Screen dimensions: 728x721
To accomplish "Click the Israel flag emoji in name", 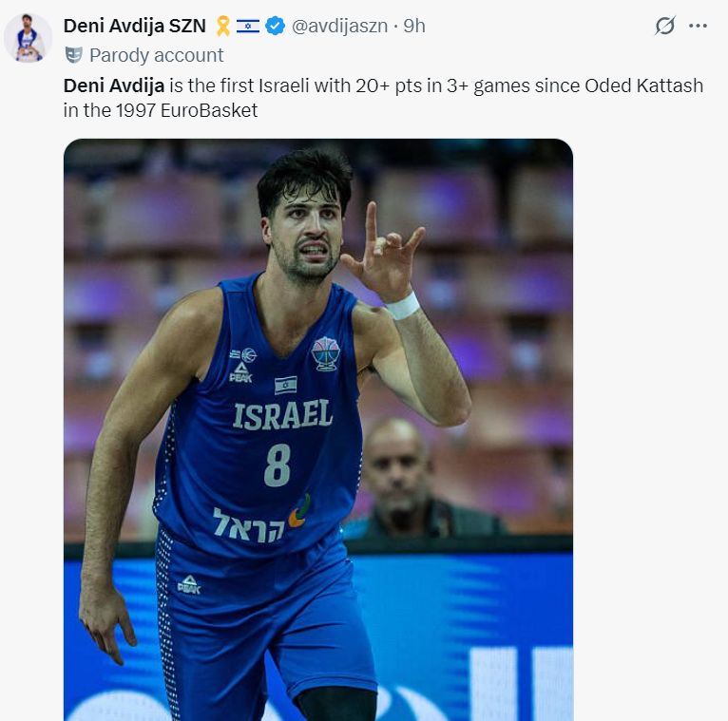I will (x=248, y=26).
